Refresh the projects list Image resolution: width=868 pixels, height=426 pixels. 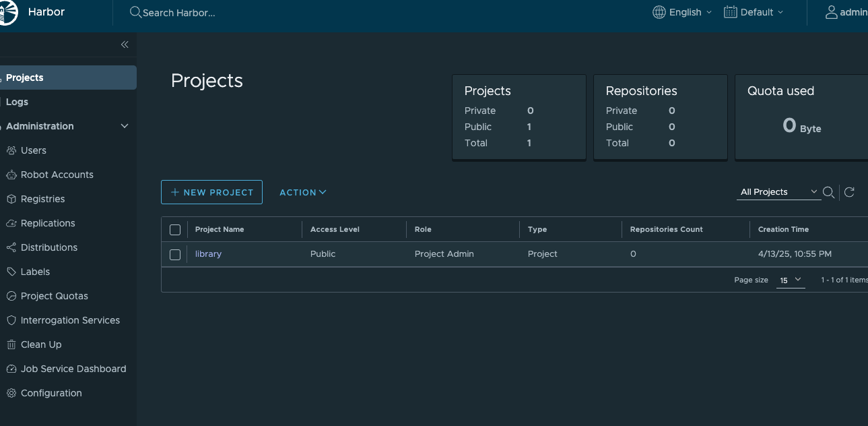point(849,193)
